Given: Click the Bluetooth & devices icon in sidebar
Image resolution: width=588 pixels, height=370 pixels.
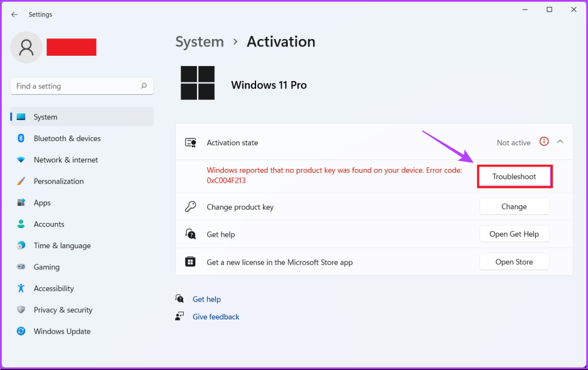Looking at the screenshot, I should point(21,138).
